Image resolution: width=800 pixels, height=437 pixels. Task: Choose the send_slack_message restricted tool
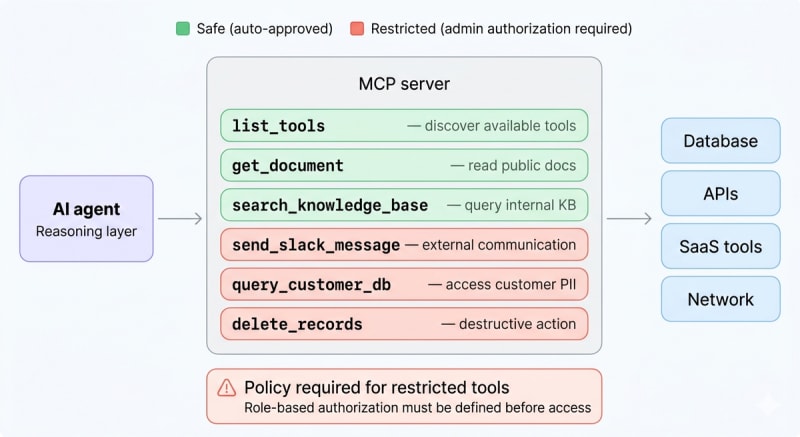pos(404,245)
